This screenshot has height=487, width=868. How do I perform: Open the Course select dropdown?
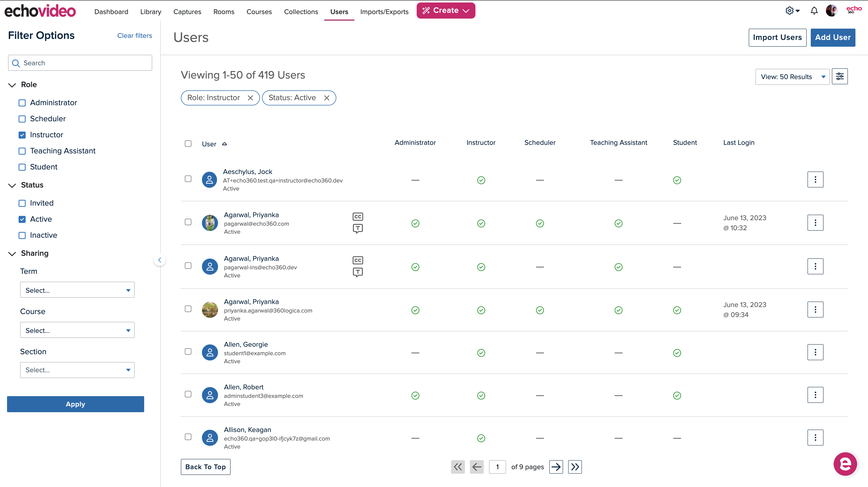[77, 330]
